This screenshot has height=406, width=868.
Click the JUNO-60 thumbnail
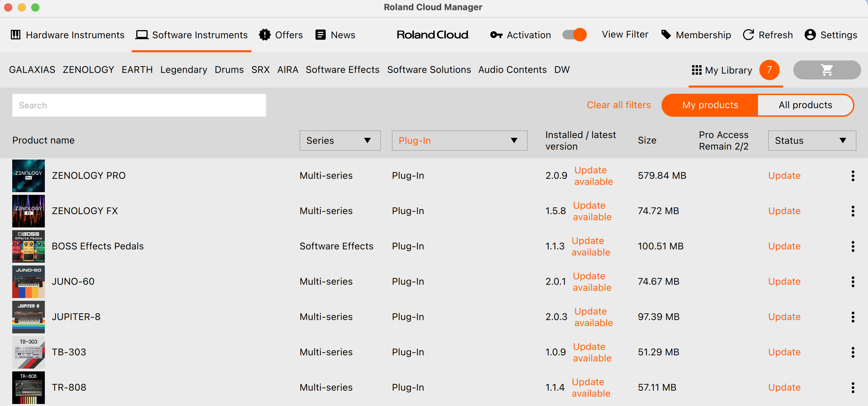(x=29, y=282)
